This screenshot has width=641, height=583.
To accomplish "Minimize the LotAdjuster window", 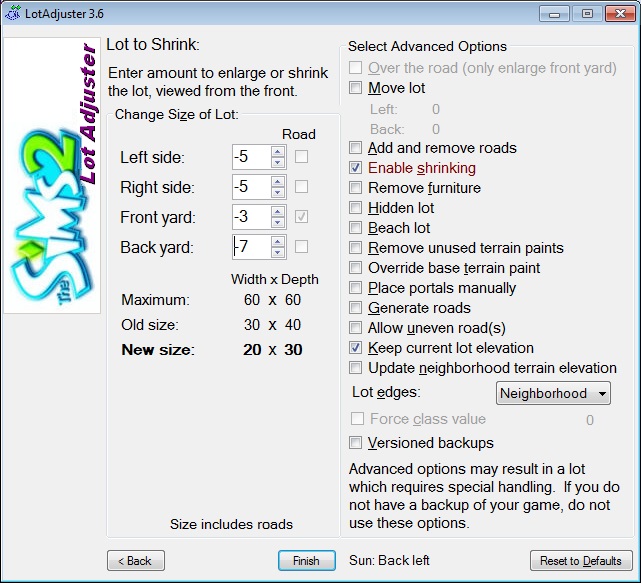I will click(554, 14).
